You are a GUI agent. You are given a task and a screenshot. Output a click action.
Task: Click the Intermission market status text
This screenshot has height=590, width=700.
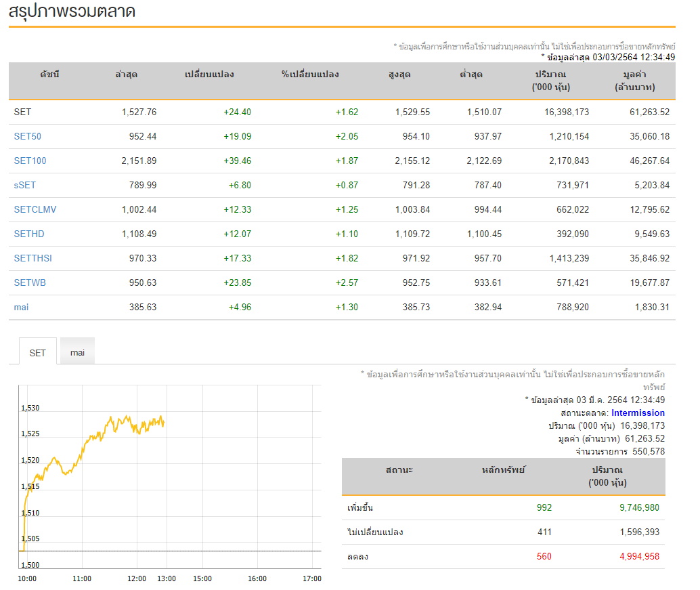coord(638,413)
